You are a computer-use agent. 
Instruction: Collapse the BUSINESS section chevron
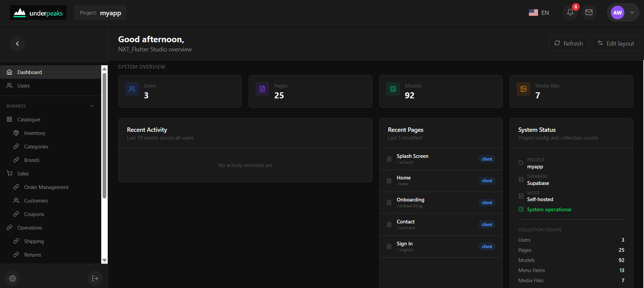click(92, 106)
